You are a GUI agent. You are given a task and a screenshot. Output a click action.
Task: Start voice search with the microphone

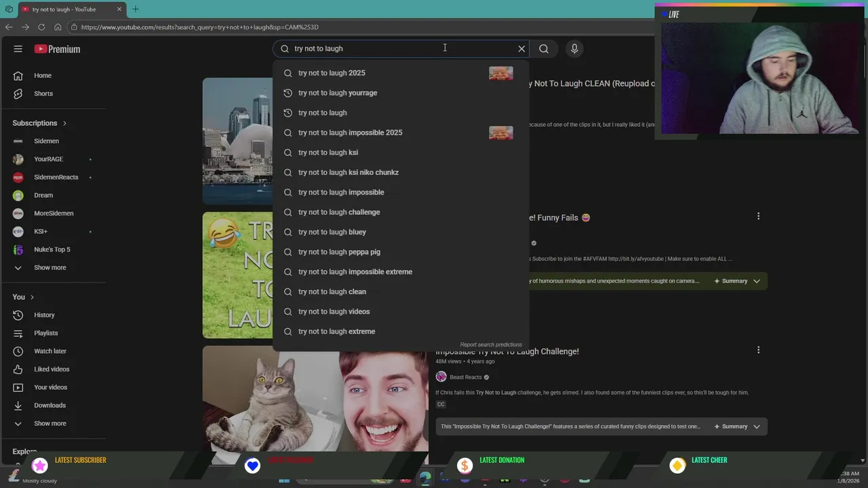click(x=574, y=49)
